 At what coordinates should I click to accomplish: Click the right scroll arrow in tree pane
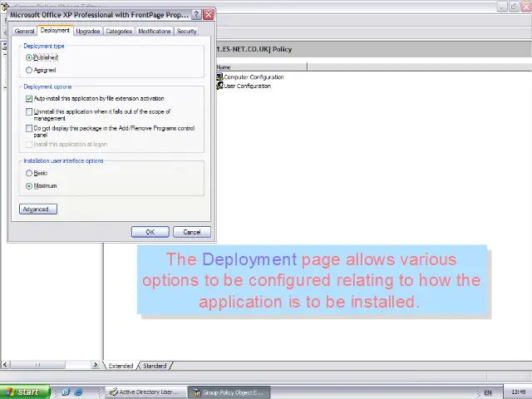pyautogui.click(x=96, y=365)
